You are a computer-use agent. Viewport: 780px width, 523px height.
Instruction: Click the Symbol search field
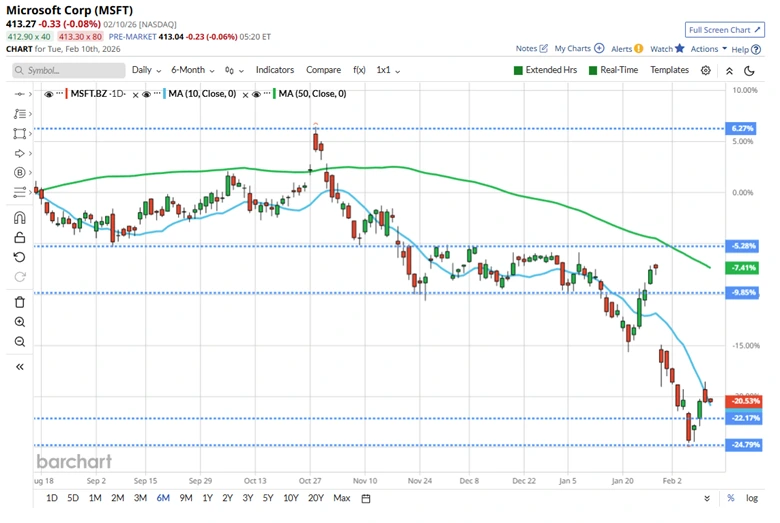pos(68,70)
